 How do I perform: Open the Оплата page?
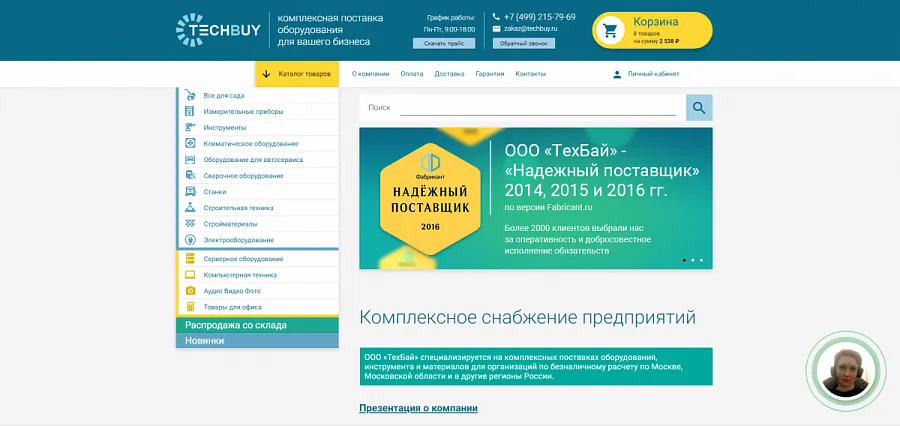(x=412, y=74)
